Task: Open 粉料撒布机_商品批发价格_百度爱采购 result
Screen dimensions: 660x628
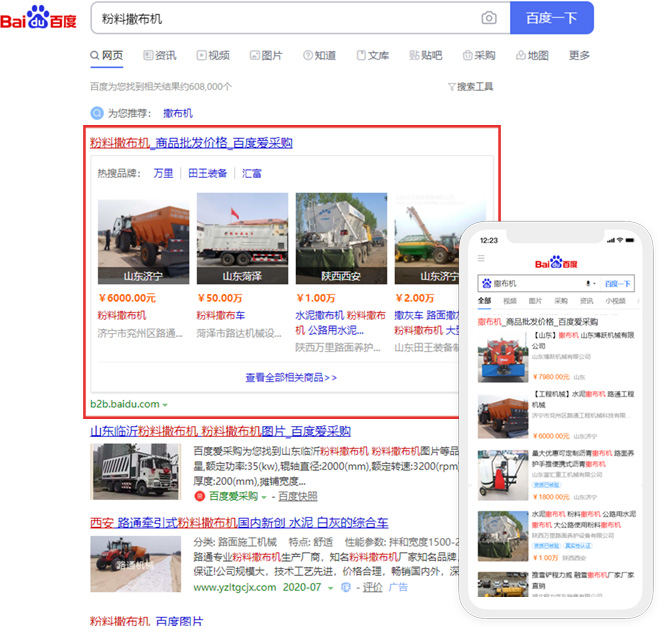Action: click(191, 143)
